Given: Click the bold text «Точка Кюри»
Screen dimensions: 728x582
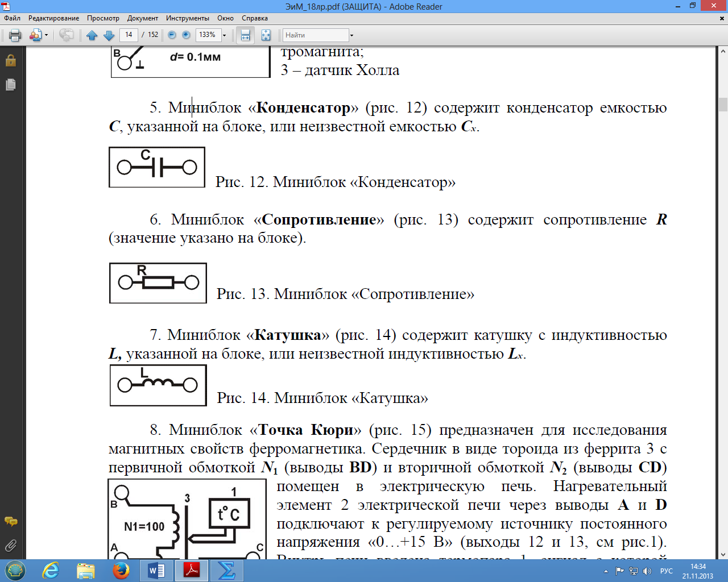Looking at the screenshot, I should 306,430.
